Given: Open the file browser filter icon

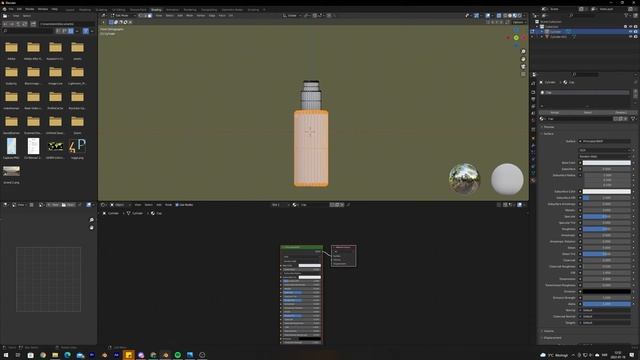Looking at the screenshot, I should [86, 31].
